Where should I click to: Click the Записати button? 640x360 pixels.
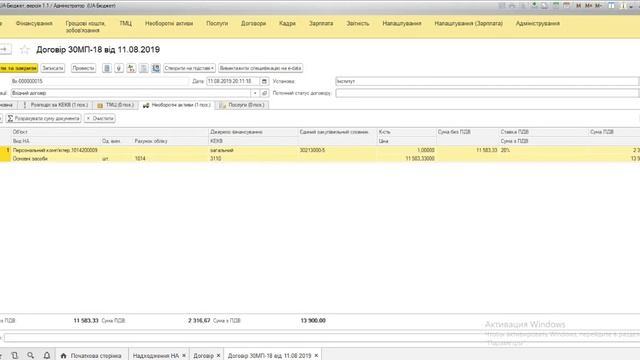[53, 68]
